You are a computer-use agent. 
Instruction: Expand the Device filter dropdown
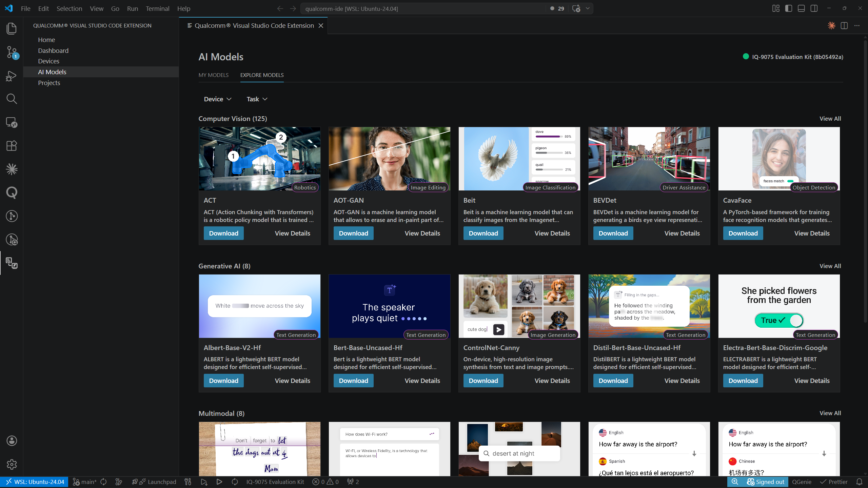(218, 99)
